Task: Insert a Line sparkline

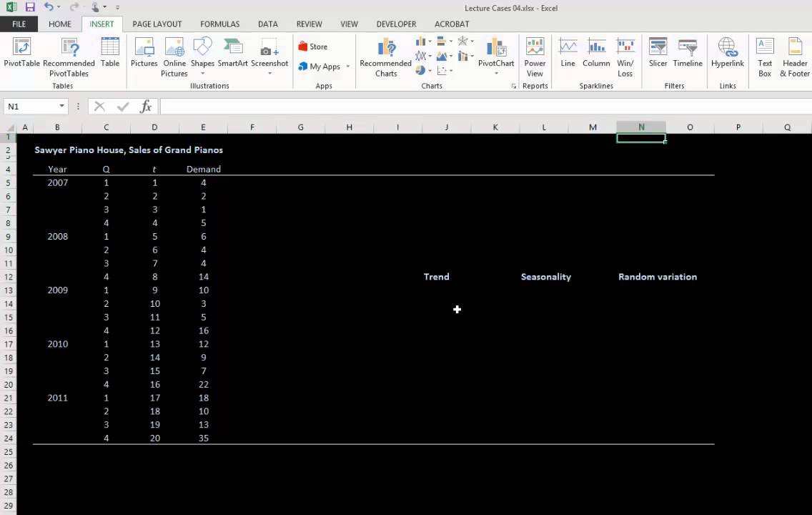Action: tap(568, 53)
